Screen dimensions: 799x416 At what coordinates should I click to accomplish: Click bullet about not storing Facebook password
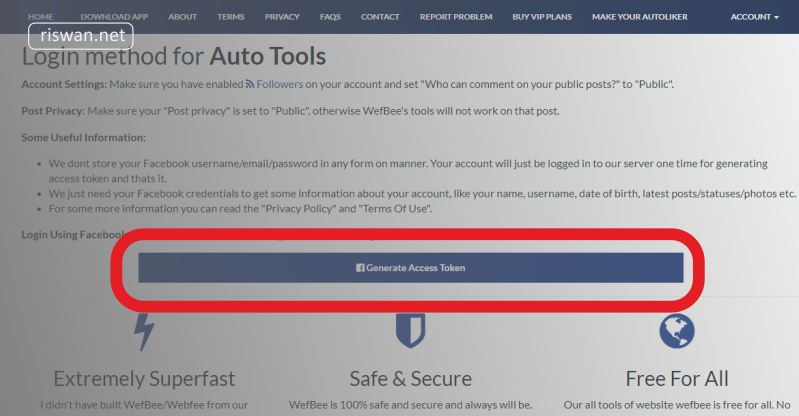point(408,171)
